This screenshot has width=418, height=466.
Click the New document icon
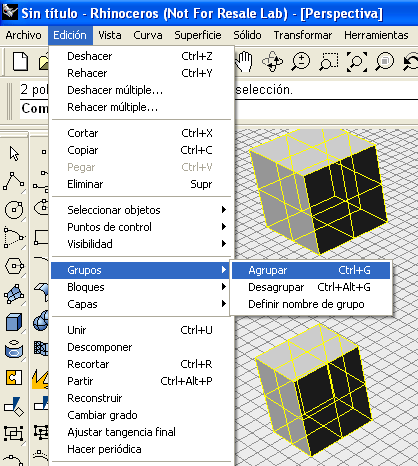[x=20, y=62]
